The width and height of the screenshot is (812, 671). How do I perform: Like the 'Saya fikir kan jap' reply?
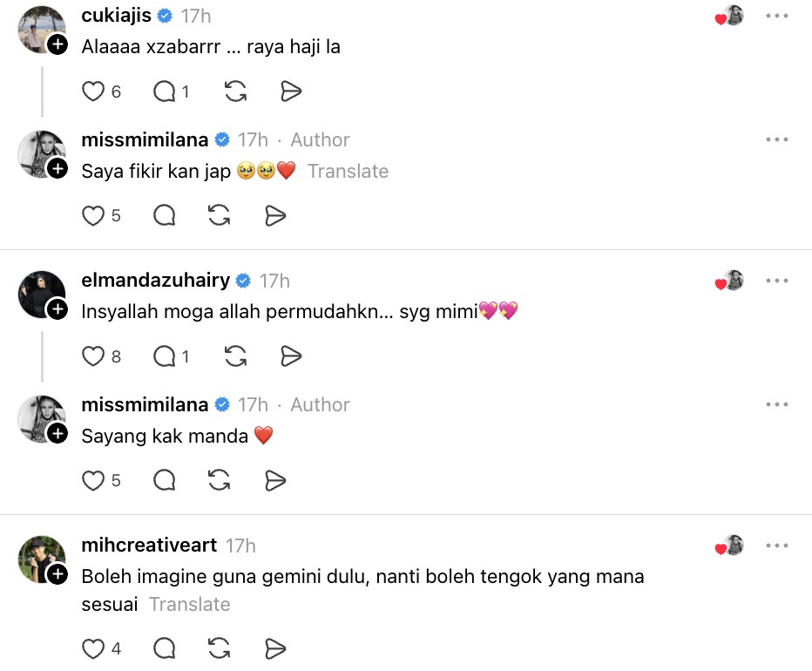click(x=93, y=215)
